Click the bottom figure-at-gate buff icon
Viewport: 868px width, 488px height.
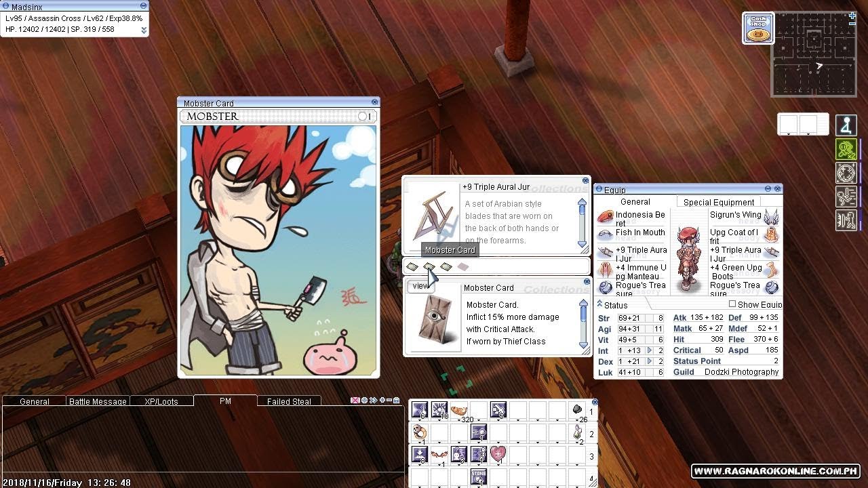click(x=846, y=220)
